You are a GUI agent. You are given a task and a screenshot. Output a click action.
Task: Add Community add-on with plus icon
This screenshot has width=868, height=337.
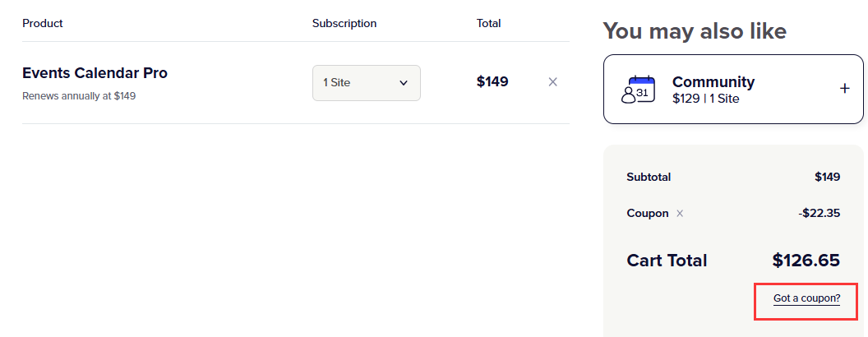(x=844, y=89)
